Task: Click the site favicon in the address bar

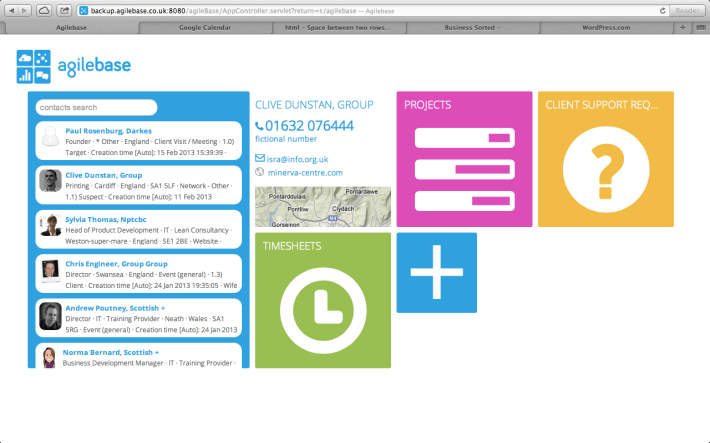Action: click(x=84, y=10)
